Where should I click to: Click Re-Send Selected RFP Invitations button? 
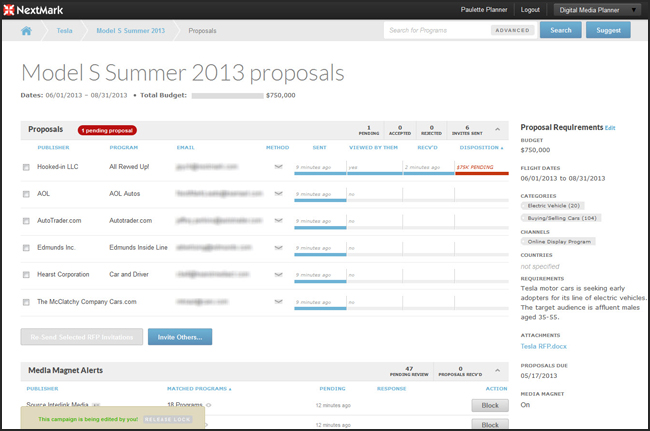[82, 337]
